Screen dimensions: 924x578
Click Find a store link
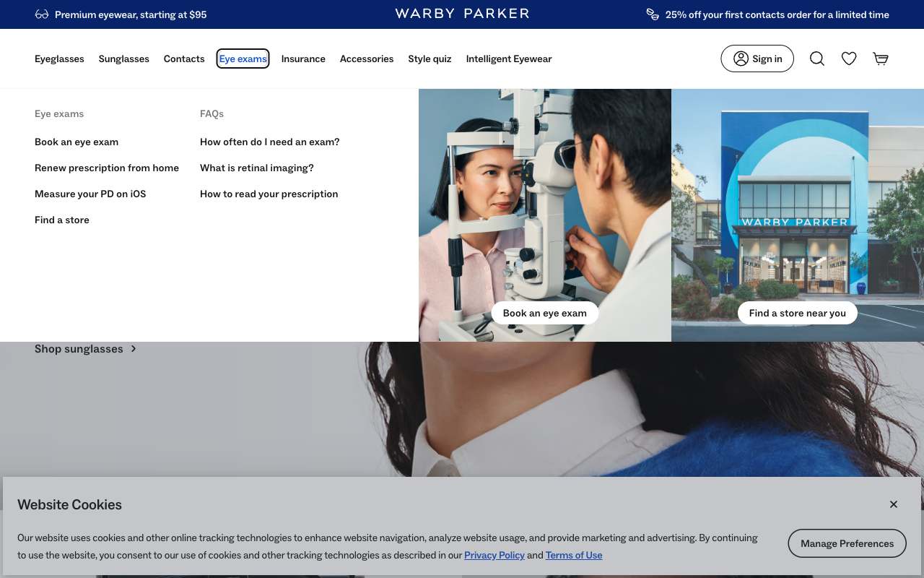[62, 220]
